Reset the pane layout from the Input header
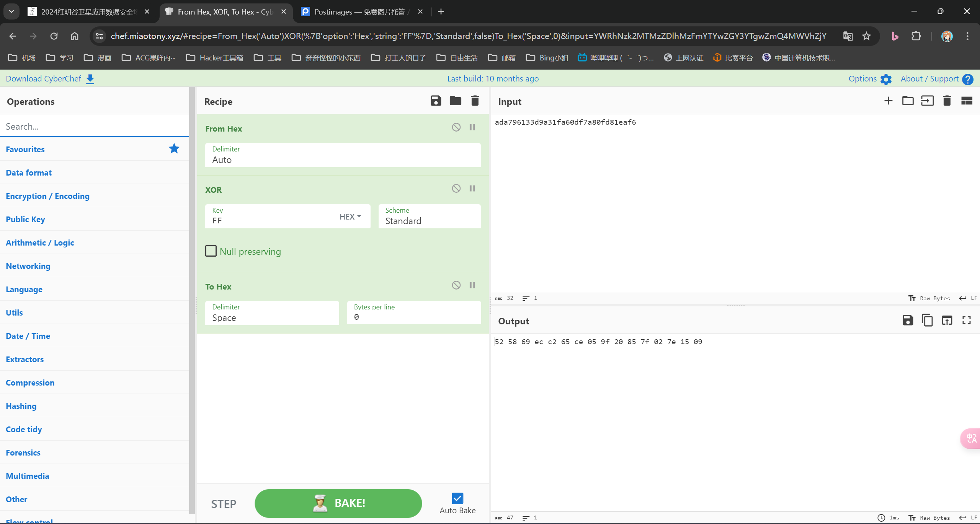The height and width of the screenshot is (524, 980). [966, 101]
